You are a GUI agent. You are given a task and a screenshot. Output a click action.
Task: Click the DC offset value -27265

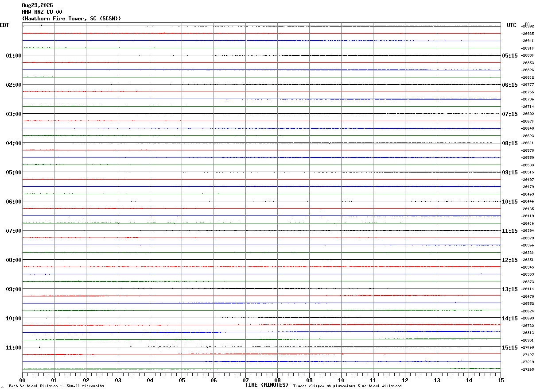click(528, 369)
